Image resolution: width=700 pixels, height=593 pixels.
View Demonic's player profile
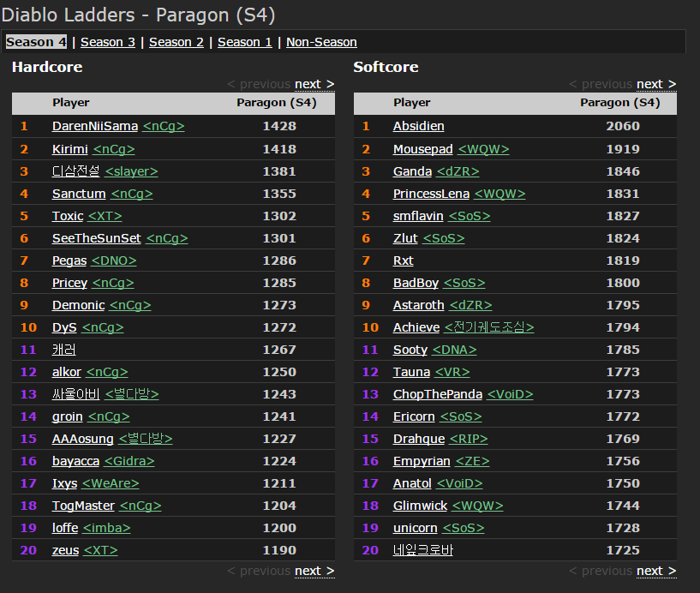point(79,305)
